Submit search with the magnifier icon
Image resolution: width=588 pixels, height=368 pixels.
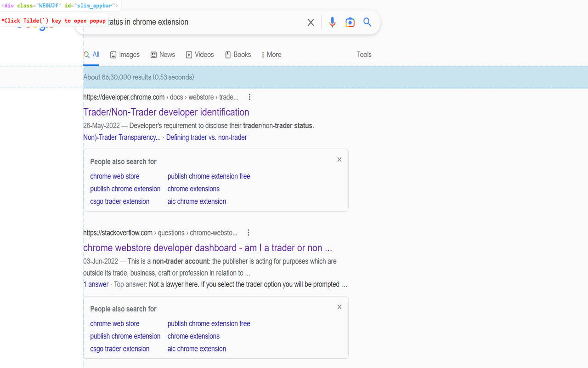[x=367, y=22]
